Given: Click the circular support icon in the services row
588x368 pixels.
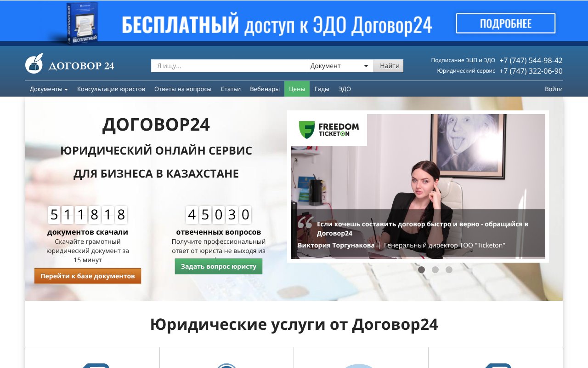Looking at the screenshot, I should point(226,366).
